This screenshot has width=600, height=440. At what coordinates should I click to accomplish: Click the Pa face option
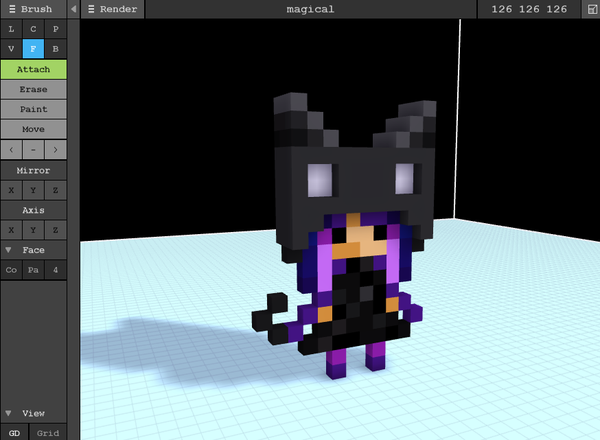tap(33, 270)
